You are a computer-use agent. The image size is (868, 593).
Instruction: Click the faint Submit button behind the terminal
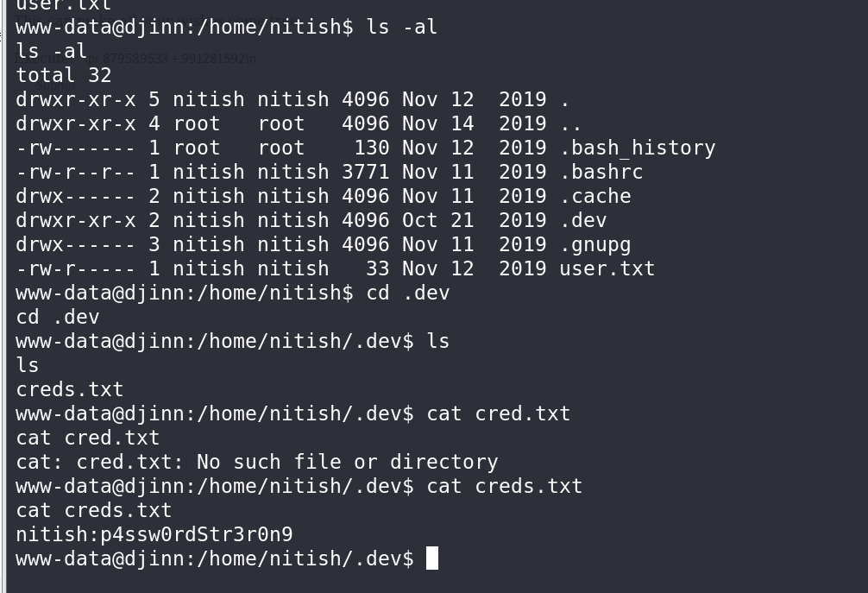click(55, 85)
